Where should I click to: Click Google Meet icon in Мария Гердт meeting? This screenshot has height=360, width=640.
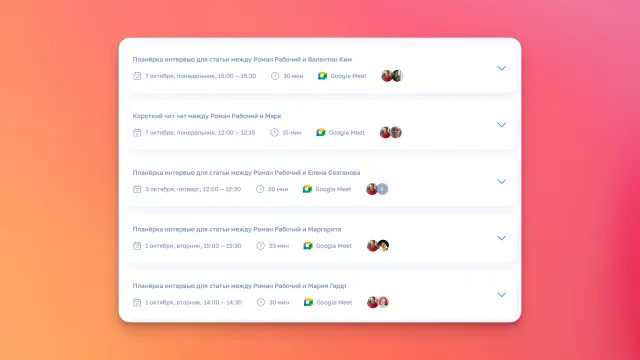pyautogui.click(x=308, y=302)
